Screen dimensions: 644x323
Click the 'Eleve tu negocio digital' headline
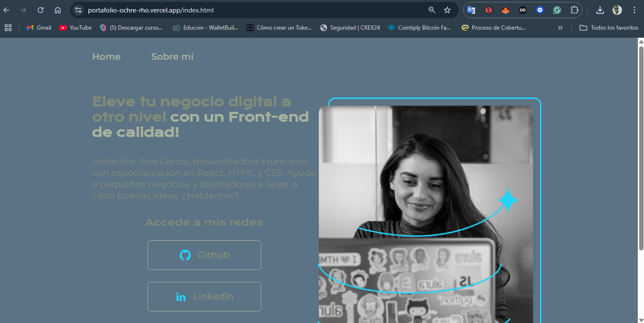pyautogui.click(x=201, y=117)
